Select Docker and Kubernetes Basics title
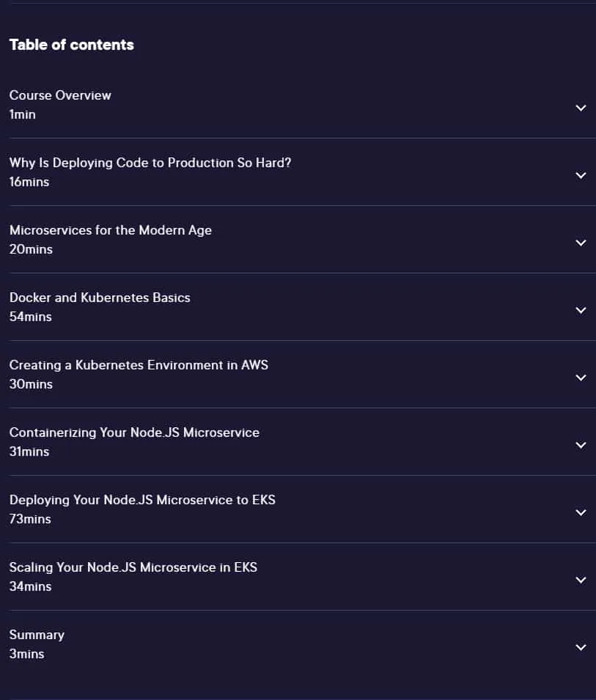Image resolution: width=596 pixels, height=700 pixels. click(x=100, y=298)
